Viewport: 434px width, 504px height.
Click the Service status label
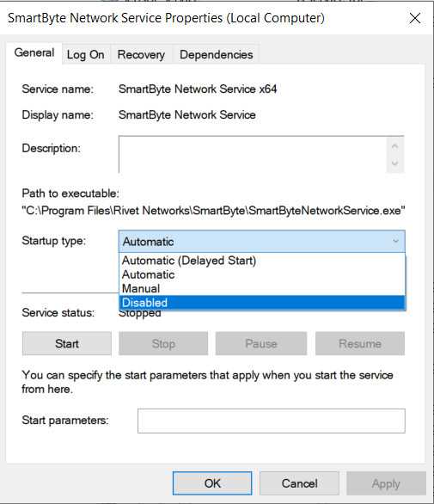pos(58,312)
